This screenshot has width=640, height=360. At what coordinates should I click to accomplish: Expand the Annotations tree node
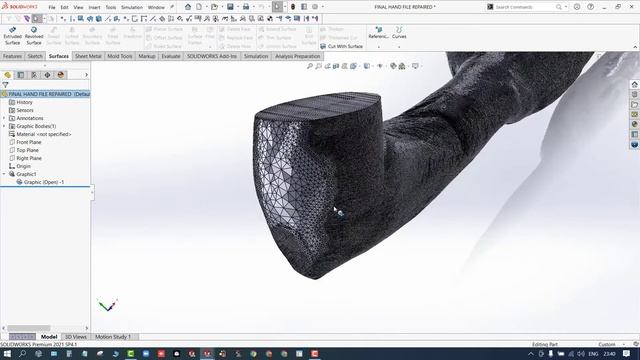[x=4, y=118]
